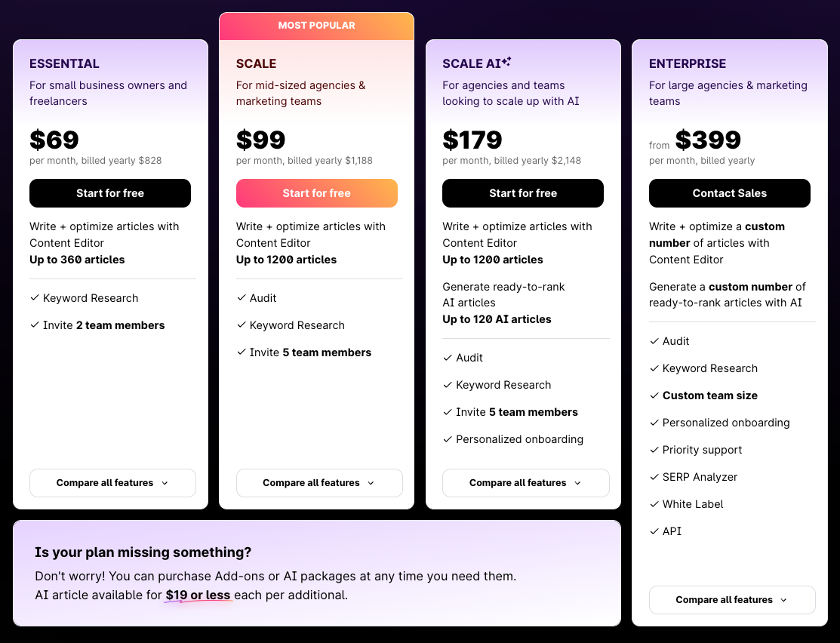Click the ENTERPRISE plan heading
The image size is (840, 643).
coord(688,64)
